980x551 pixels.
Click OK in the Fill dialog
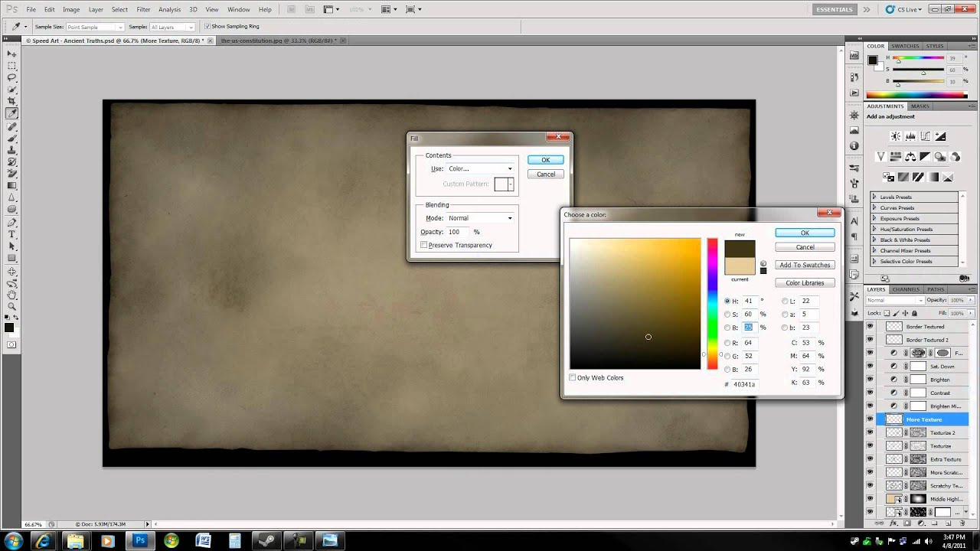(546, 160)
